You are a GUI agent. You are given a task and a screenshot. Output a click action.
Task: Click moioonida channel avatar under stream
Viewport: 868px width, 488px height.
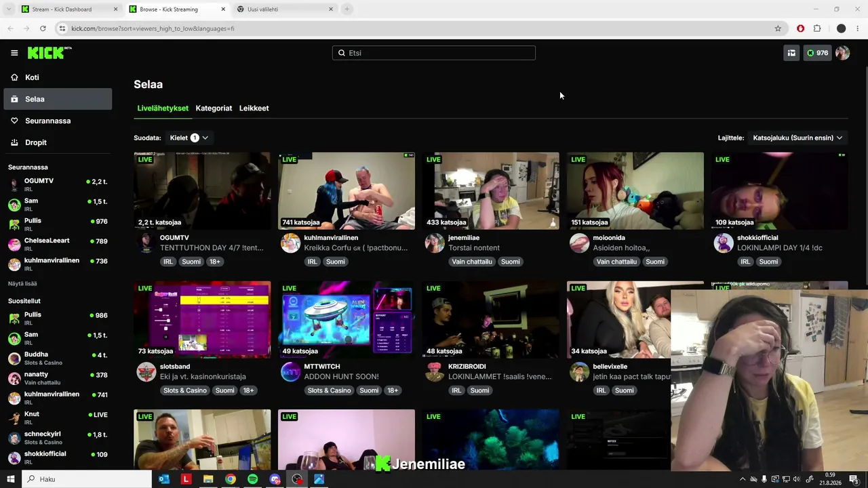579,243
